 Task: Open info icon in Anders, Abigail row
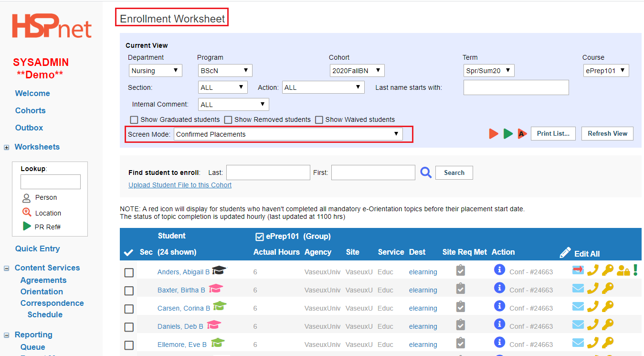coord(499,270)
